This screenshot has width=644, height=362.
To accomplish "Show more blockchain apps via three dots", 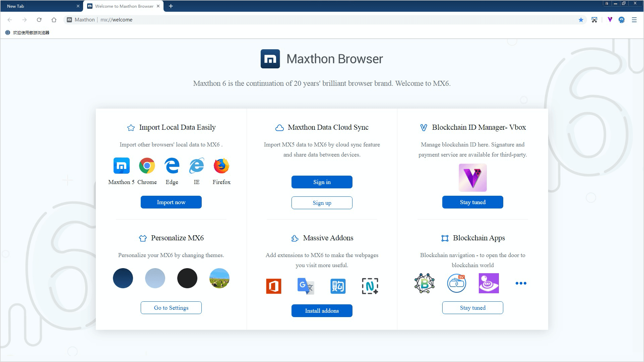I will [521, 283].
